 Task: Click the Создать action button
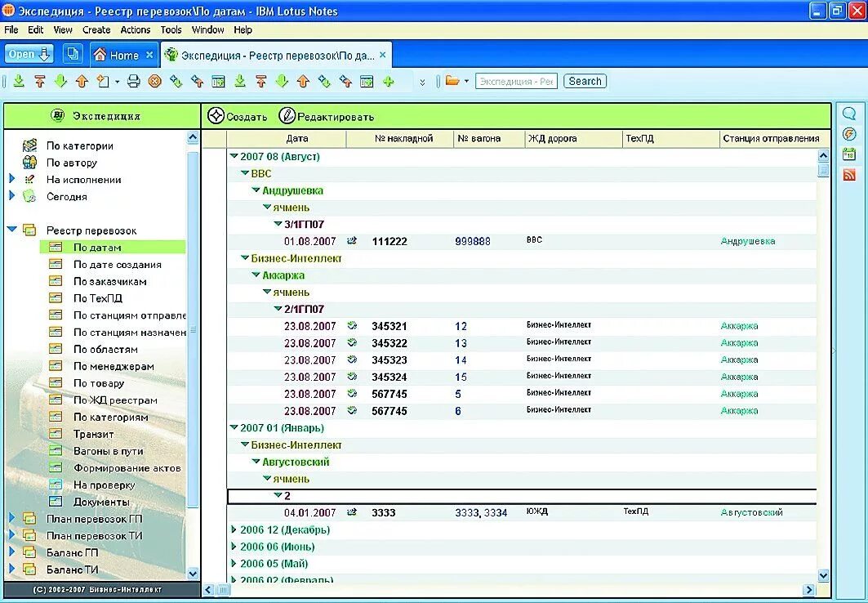click(x=238, y=116)
